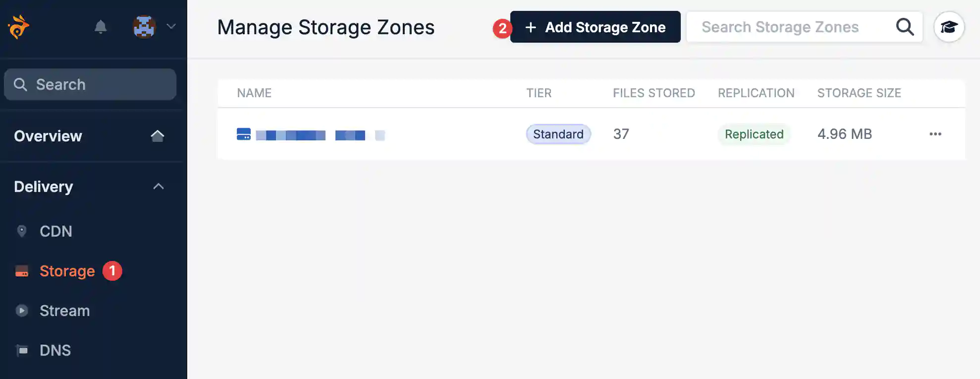
Task: Click the storage zone drive icon in row
Action: point(244,134)
